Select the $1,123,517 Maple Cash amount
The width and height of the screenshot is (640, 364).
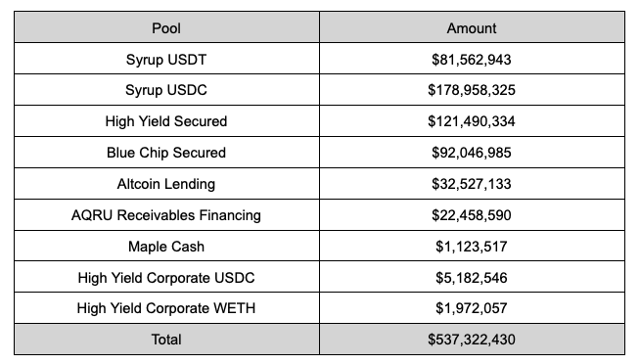coord(472,246)
